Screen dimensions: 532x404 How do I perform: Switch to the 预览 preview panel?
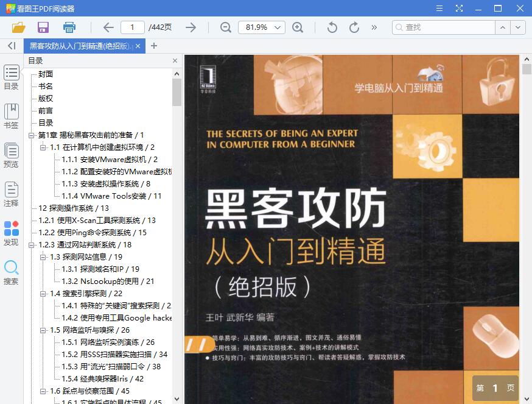(11, 155)
